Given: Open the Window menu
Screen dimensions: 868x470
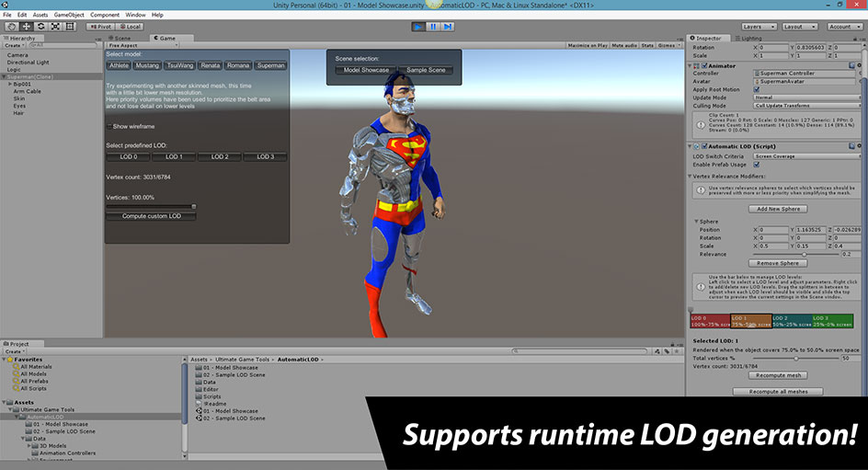Looking at the screenshot, I should point(135,15).
